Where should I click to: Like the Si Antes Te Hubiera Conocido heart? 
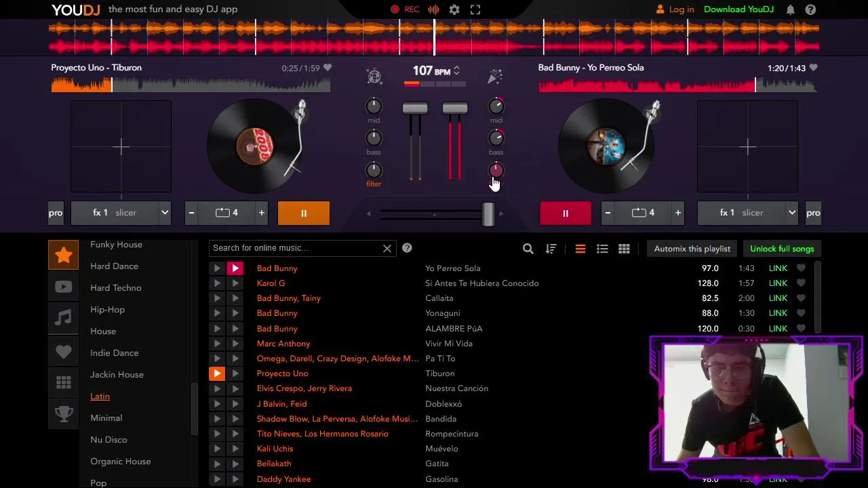tap(801, 283)
